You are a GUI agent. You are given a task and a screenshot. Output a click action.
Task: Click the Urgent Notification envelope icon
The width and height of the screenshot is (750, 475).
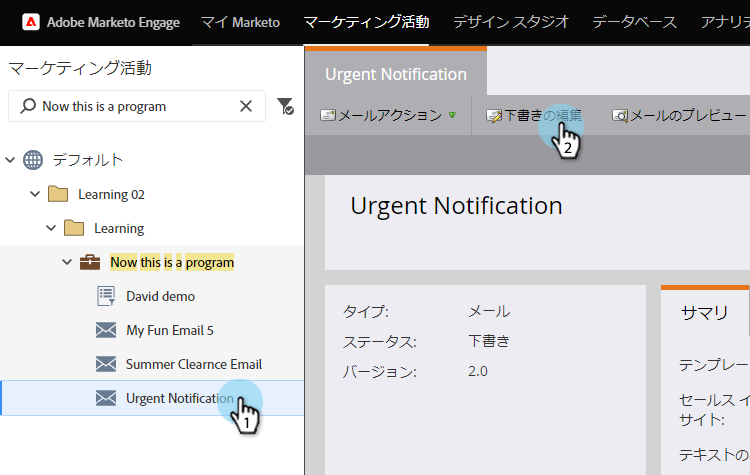pyautogui.click(x=106, y=398)
